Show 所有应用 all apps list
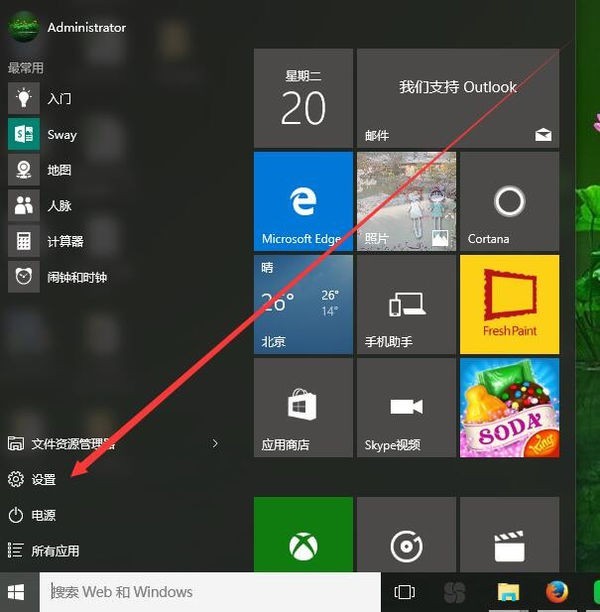 55,551
